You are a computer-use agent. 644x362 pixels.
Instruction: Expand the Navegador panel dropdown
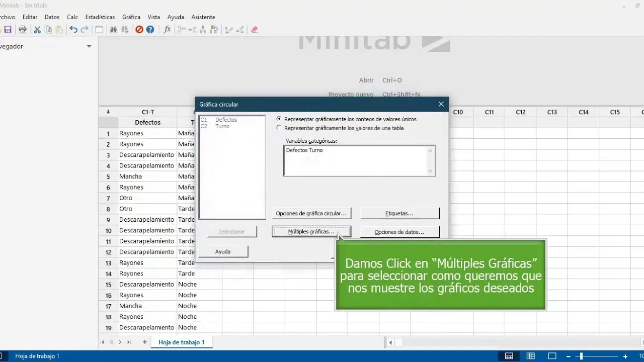click(x=89, y=46)
